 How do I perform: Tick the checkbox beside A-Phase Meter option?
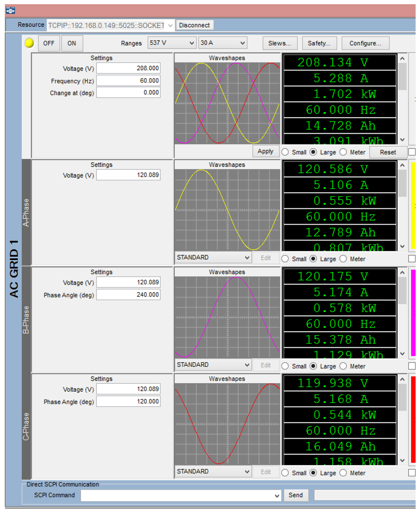[412, 259]
